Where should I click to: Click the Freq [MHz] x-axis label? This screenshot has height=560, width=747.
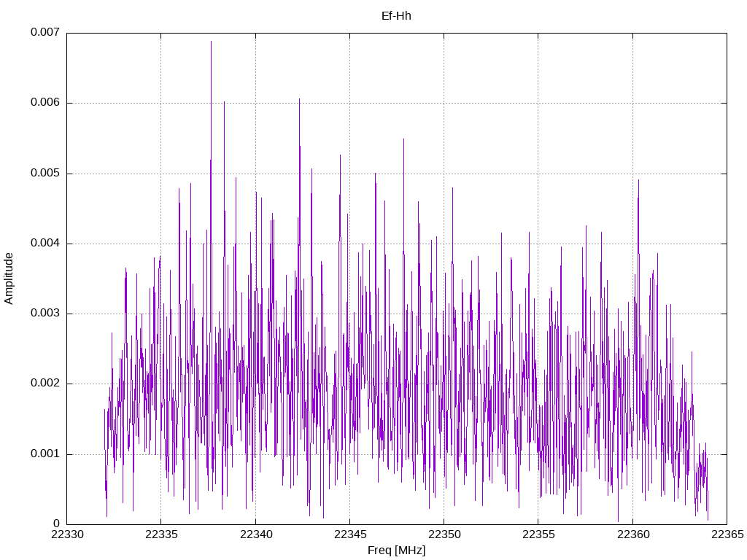pyautogui.click(x=396, y=550)
